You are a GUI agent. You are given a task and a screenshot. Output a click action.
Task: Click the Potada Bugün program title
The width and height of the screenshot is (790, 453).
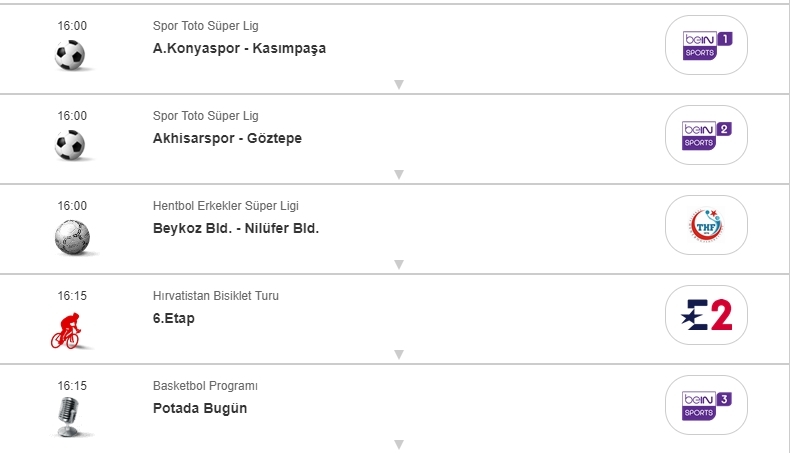click(x=200, y=408)
